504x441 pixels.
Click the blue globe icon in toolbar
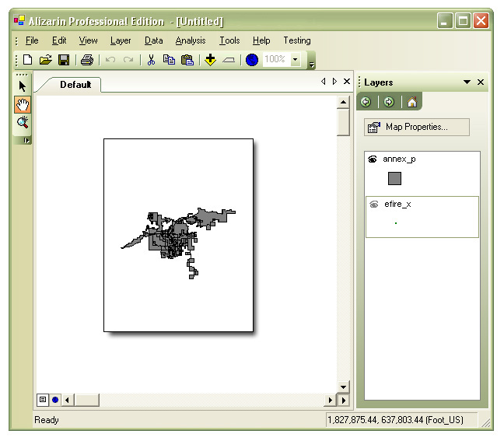pyautogui.click(x=252, y=60)
